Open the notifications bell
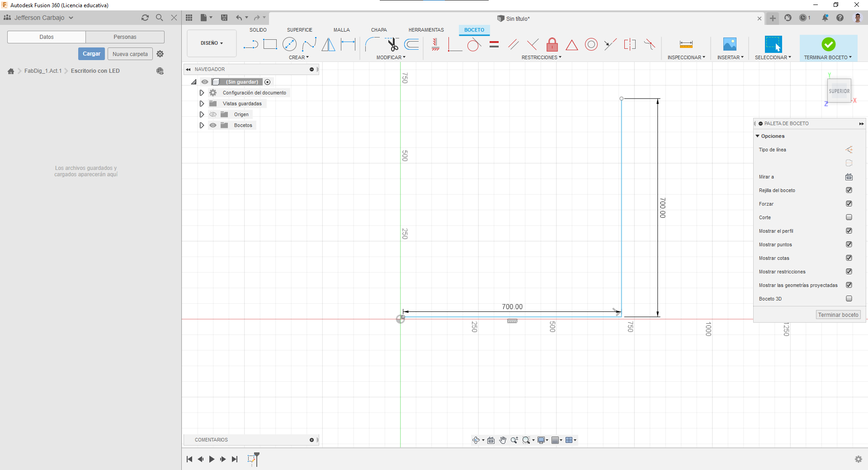The image size is (868, 470). pos(825,18)
